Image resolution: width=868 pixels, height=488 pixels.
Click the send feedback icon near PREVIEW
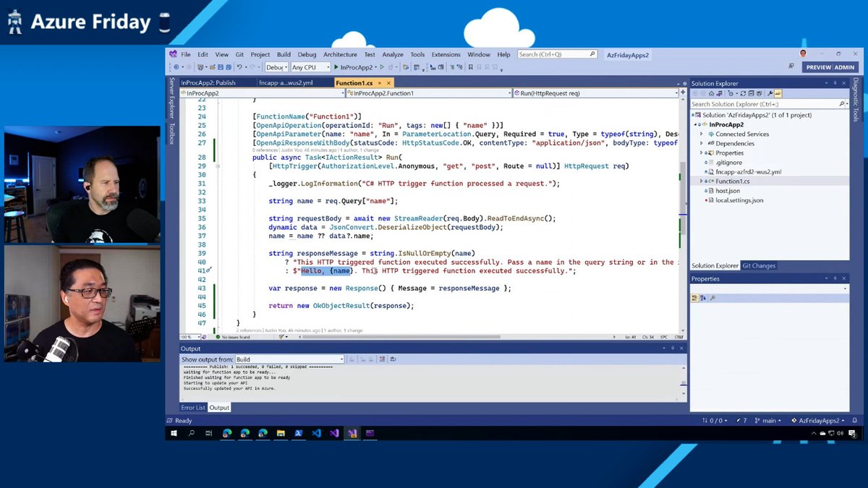[x=792, y=67]
